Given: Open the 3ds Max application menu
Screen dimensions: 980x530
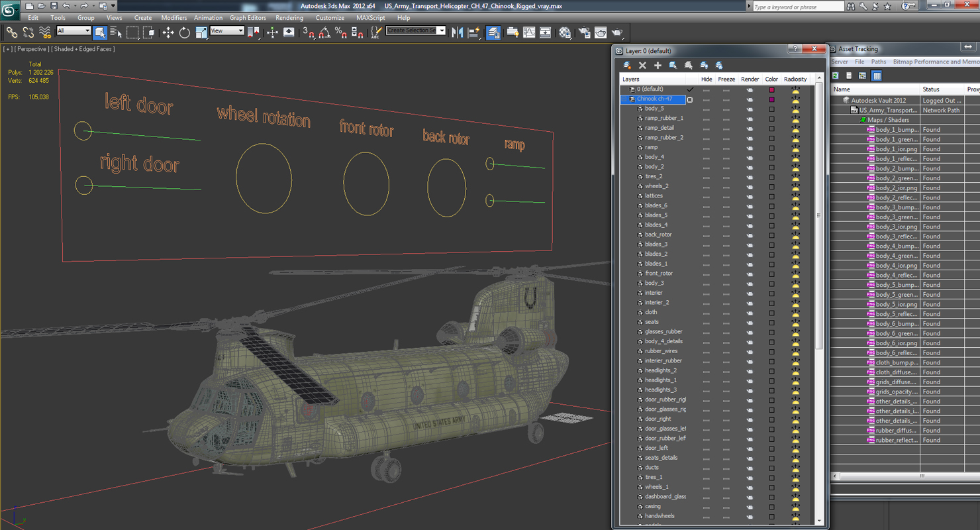Looking at the screenshot, I should click(9, 11).
